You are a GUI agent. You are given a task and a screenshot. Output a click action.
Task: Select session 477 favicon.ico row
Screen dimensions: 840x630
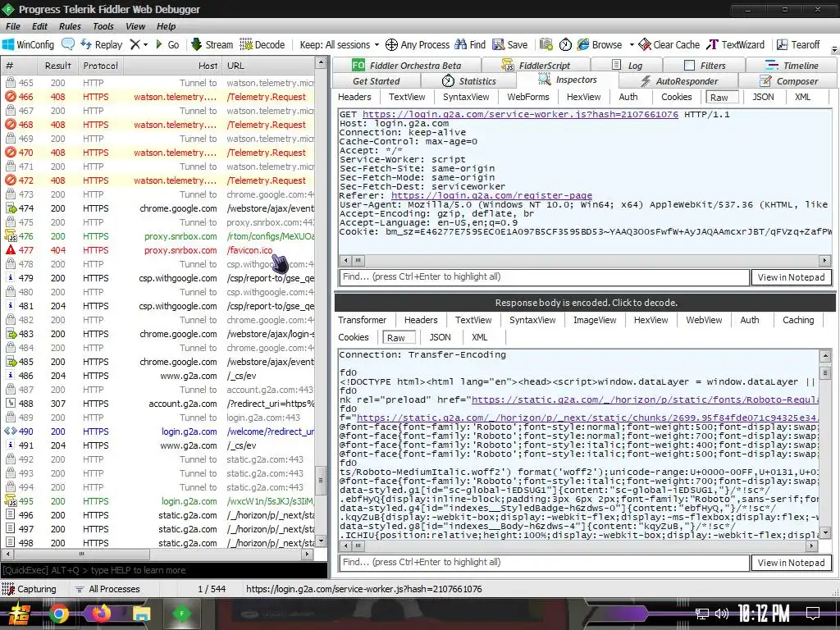(159, 250)
